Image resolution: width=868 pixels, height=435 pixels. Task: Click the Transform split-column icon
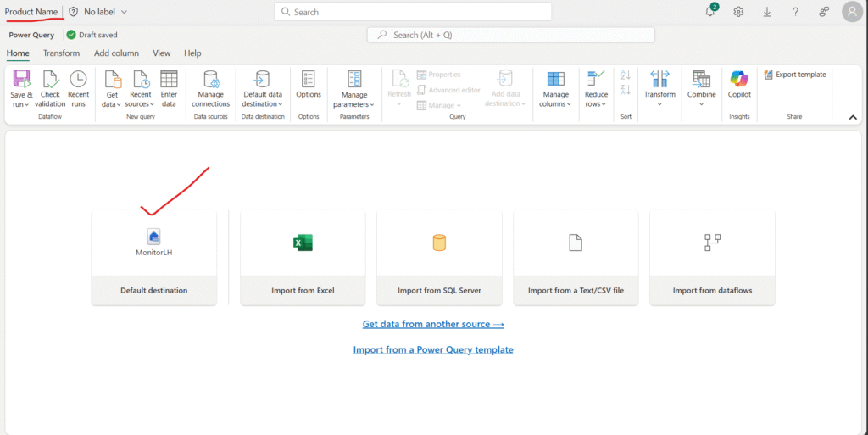point(659,79)
